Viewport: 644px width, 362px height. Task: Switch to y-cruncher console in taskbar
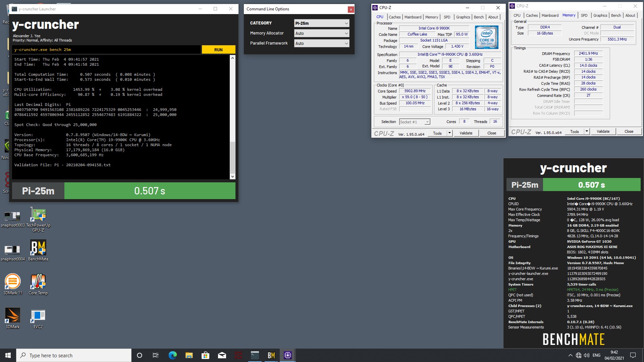coord(255,355)
